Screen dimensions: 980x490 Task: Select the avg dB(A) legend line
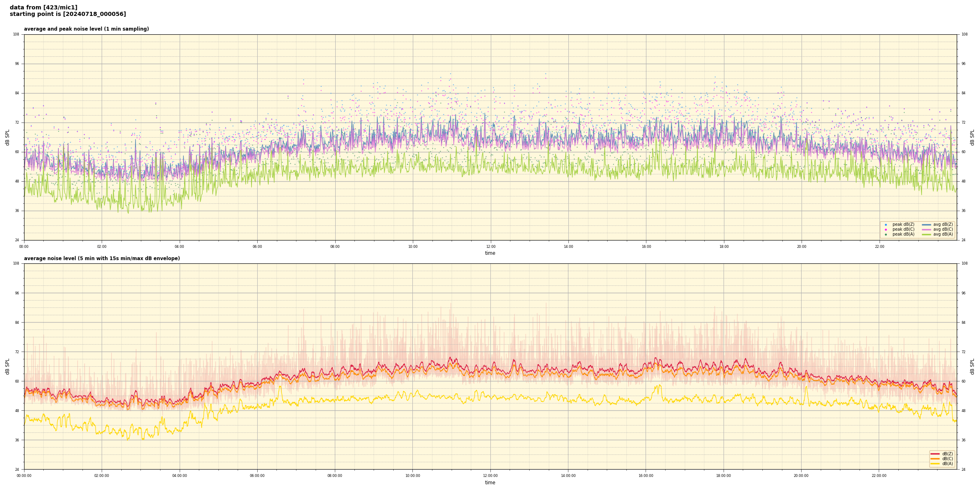926,234
